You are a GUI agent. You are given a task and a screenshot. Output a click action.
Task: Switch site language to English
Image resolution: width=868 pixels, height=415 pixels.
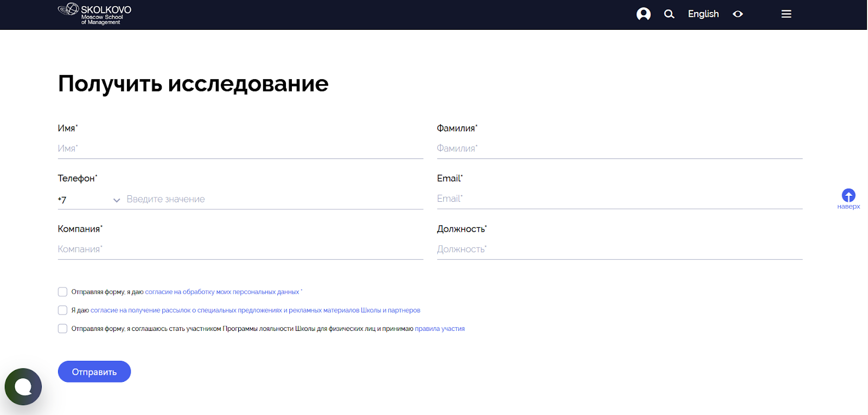coord(703,14)
